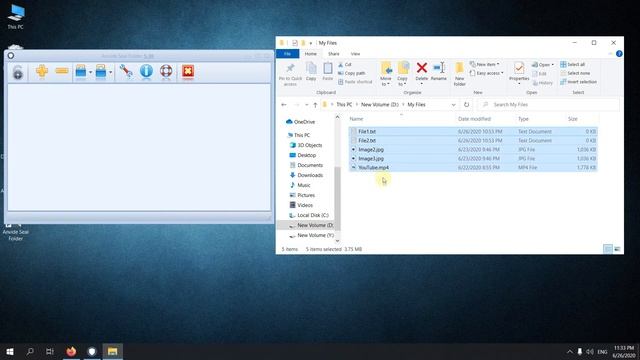Click the red X exit icon in Anvide toolbar
The image size is (640, 360).
coord(188,71)
